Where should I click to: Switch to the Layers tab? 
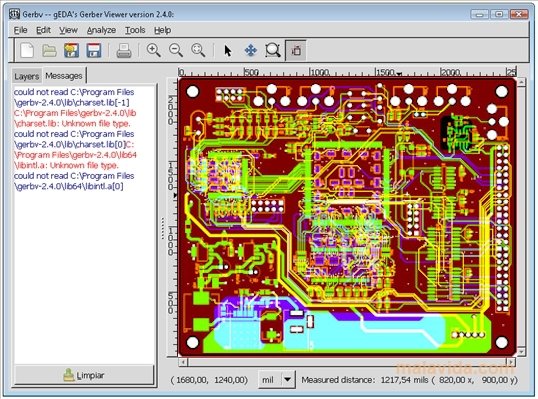pyautogui.click(x=26, y=76)
